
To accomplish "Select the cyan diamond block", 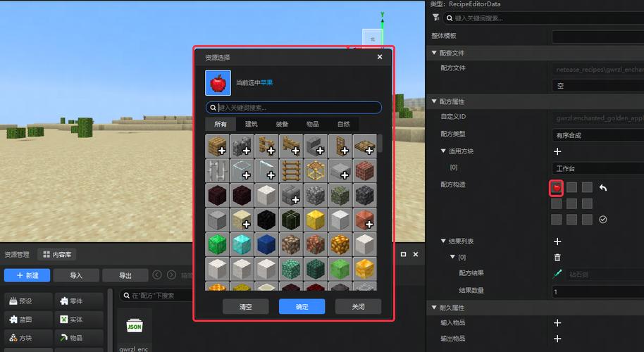I will 242,244.
